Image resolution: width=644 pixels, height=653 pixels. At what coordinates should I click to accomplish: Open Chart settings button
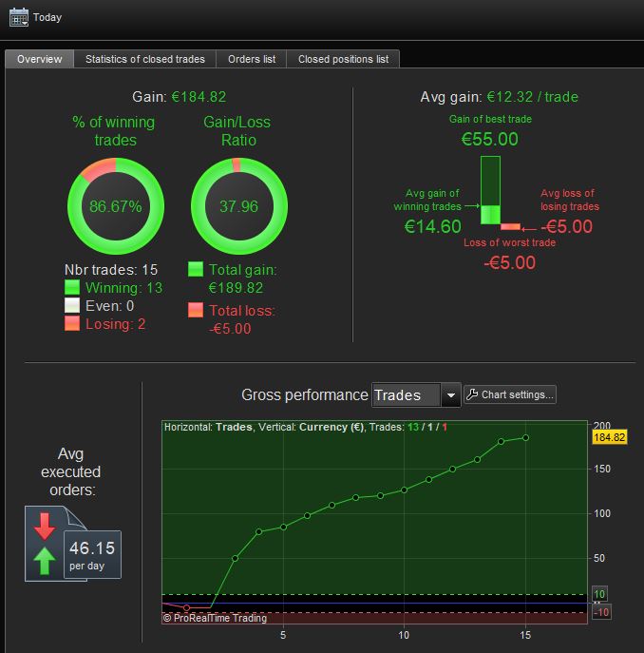coord(510,394)
